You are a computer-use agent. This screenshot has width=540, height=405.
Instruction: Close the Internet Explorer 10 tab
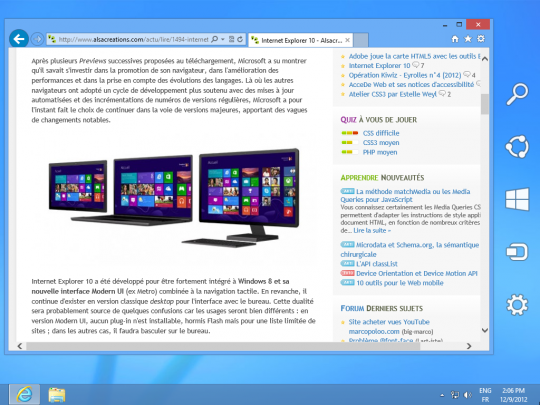tap(347, 40)
